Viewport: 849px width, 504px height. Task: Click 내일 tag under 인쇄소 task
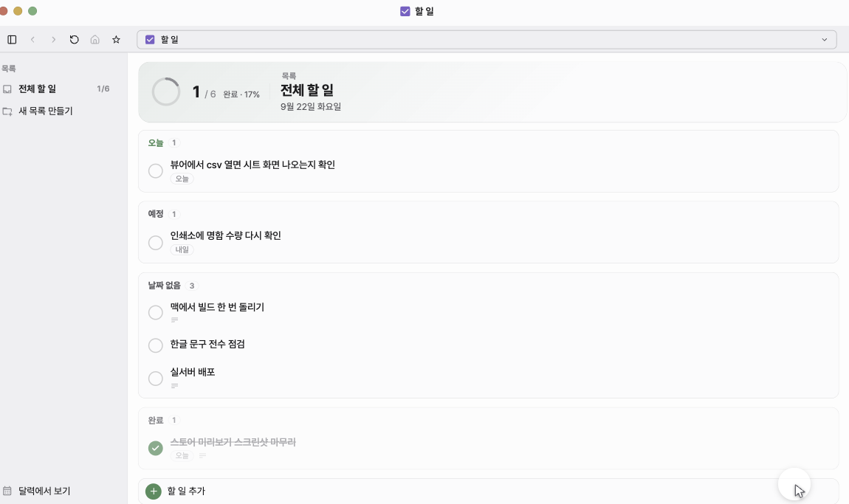pyautogui.click(x=182, y=249)
